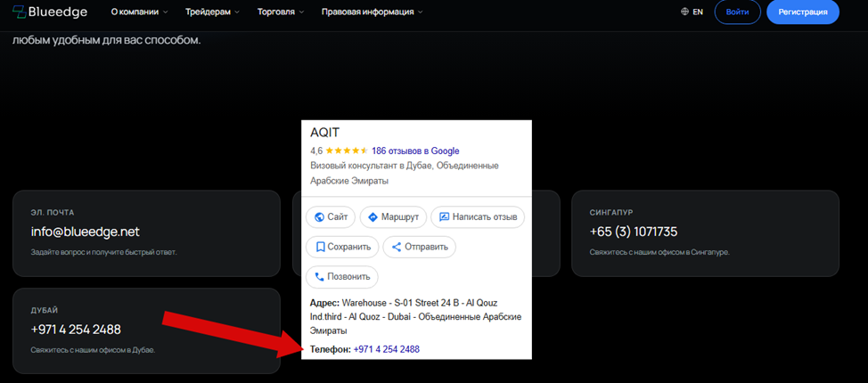Click the review icon on Написать отзыв

click(x=444, y=217)
